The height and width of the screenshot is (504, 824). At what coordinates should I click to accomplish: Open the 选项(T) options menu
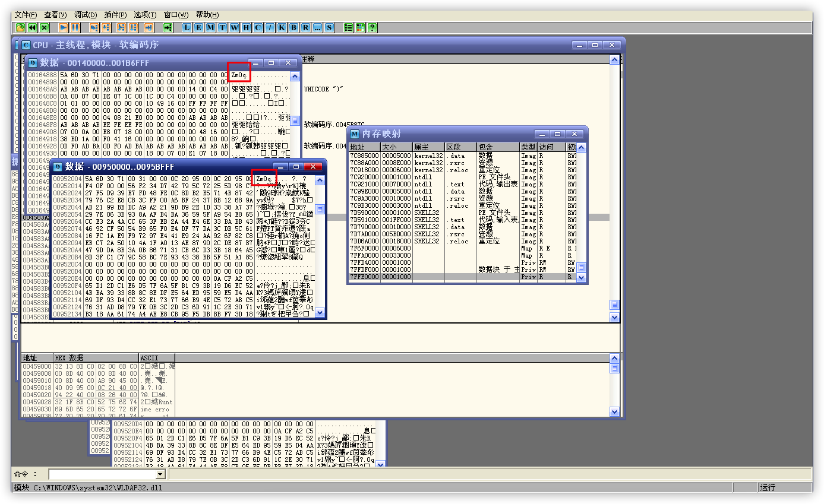[x=145, y=15]
